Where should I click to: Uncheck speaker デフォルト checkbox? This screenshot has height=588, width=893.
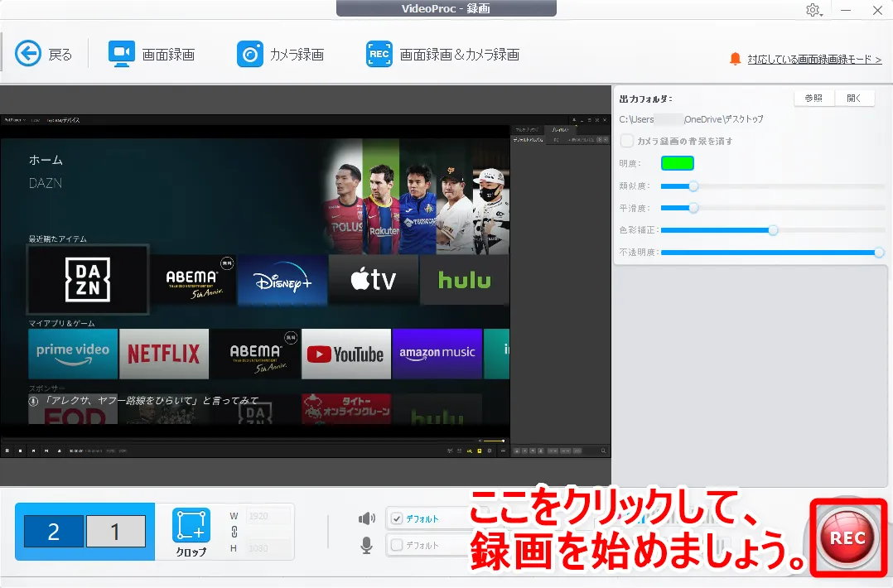(397, 518)
